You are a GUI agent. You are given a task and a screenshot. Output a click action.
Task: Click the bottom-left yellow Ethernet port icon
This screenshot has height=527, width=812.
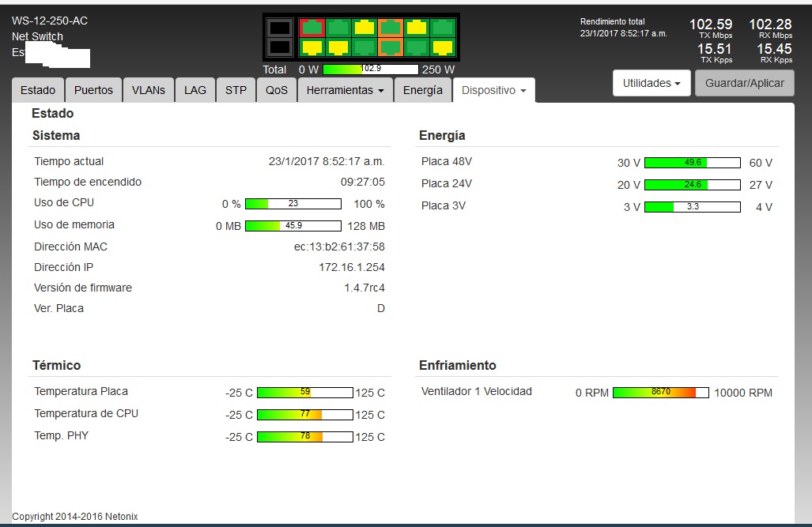tap(312, 47)
